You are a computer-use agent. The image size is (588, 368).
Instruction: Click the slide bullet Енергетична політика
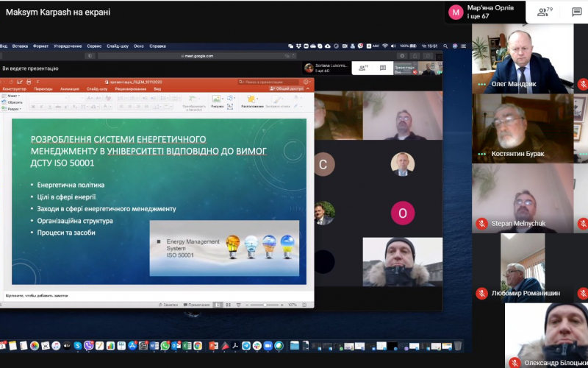pyautogui.click(x=71, y=185)
